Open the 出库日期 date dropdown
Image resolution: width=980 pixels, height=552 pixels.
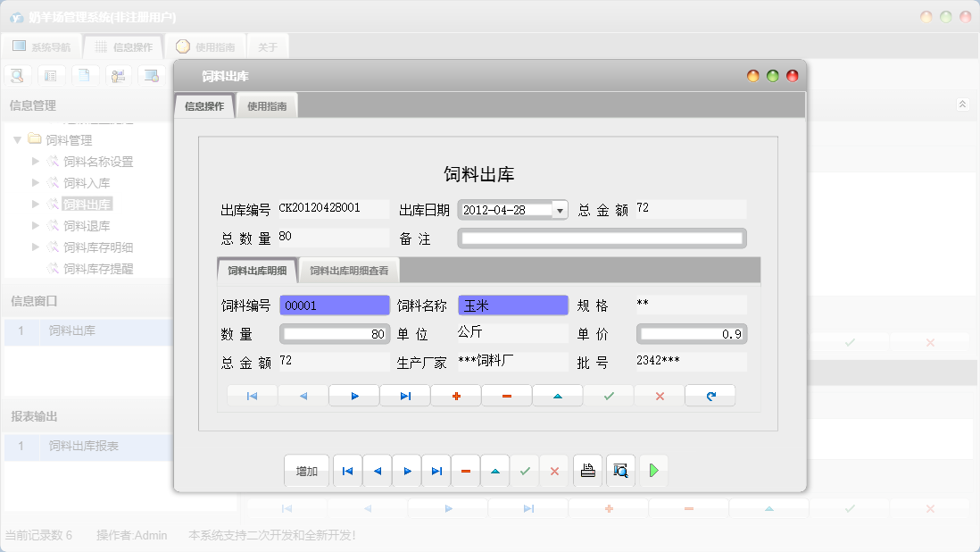click(x=561, y=208)
